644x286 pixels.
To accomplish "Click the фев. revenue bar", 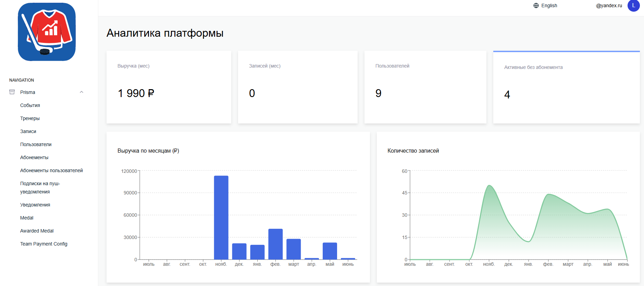I will [275, 244].
